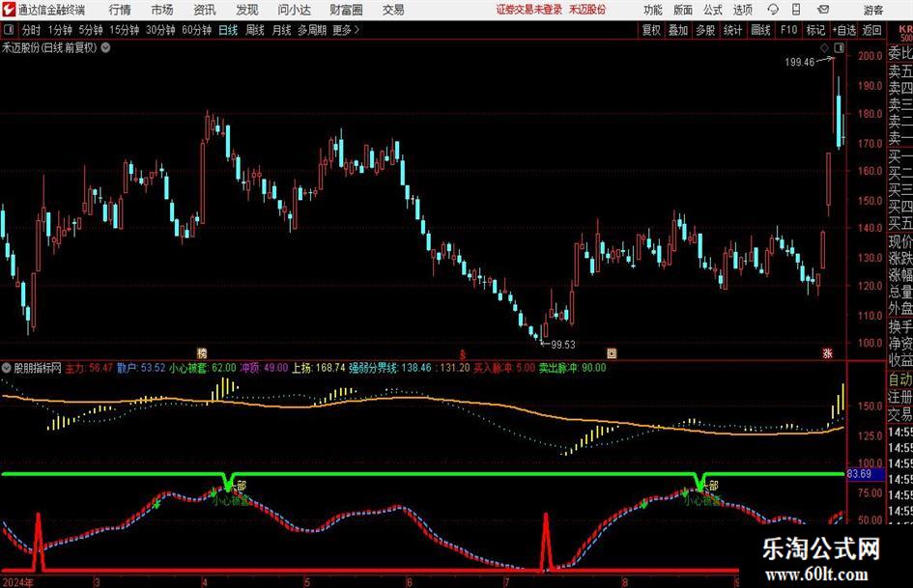Expand the 禾迈股份 chart title dropdown
The height and width of the screenshot is (588, 913).
(105, 47)
